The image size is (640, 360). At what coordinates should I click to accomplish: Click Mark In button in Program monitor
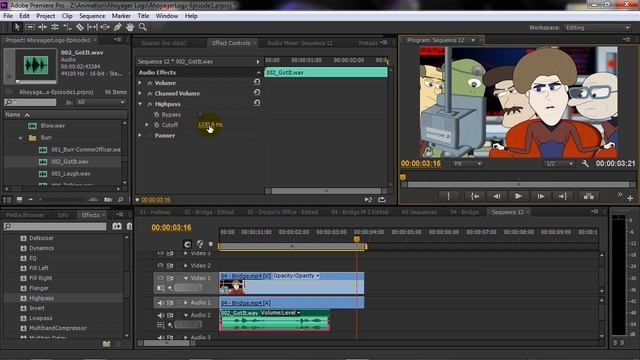click(448, 196)
